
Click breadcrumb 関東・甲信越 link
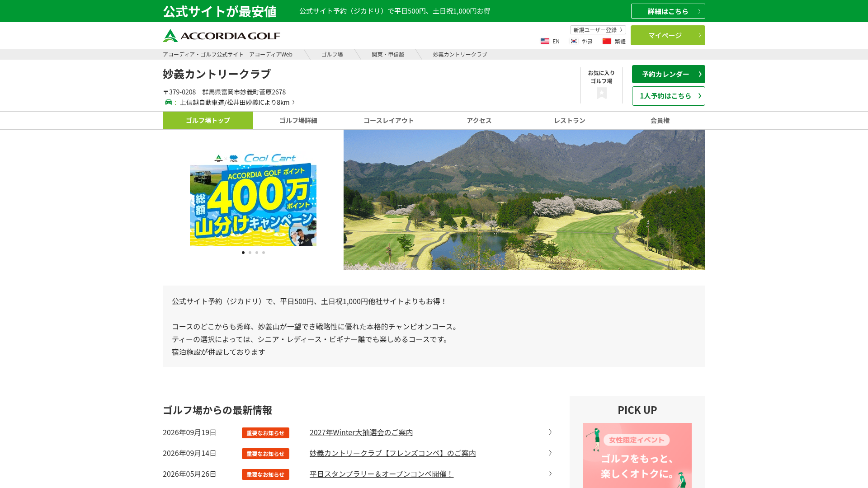pos(388,54)
